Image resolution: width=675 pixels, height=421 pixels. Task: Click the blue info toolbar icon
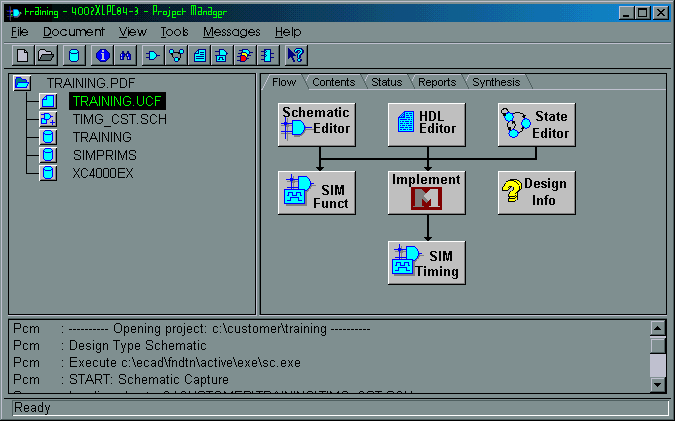point(102,55)
